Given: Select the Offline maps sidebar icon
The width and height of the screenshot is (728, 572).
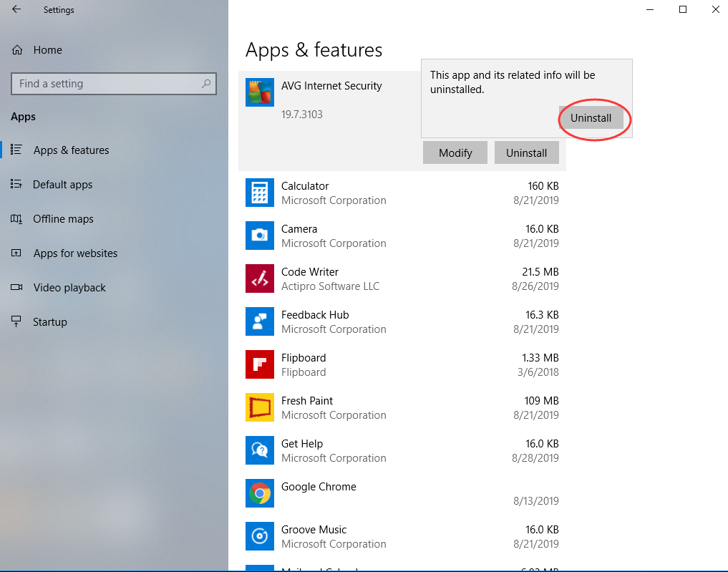Looking at the screenshot, I should tap(16, 218).
